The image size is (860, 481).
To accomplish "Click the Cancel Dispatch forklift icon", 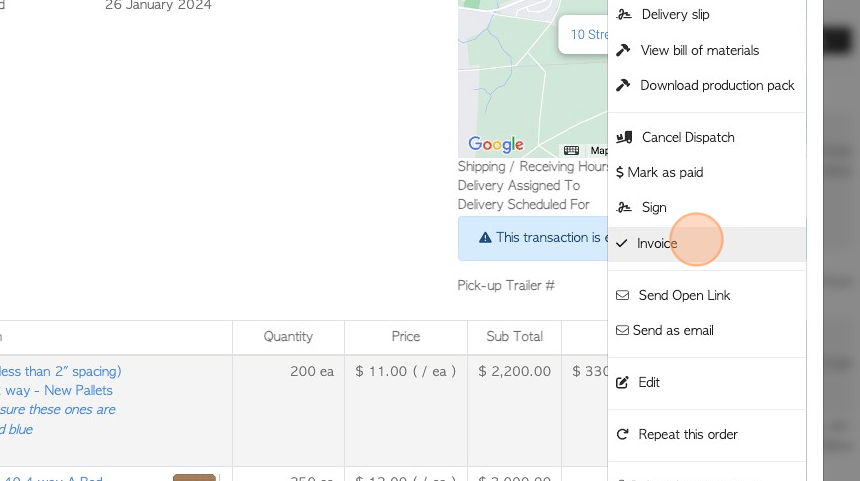I will click(624, 137).
